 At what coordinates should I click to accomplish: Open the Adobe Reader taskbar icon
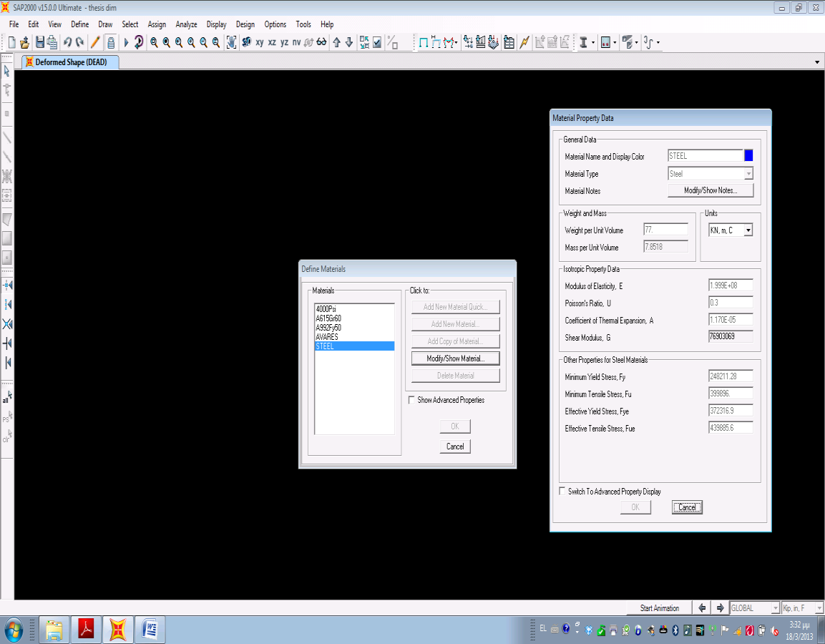click(86, 630)
